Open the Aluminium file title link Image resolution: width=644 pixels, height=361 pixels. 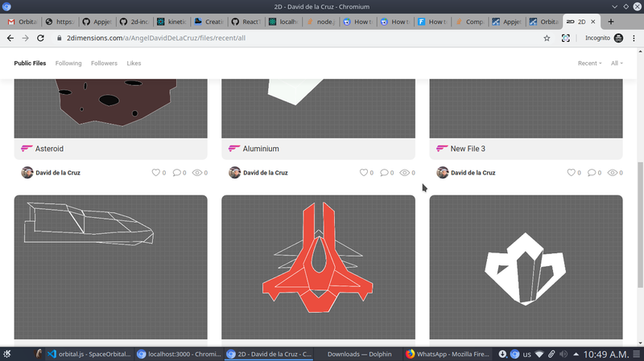261,149
